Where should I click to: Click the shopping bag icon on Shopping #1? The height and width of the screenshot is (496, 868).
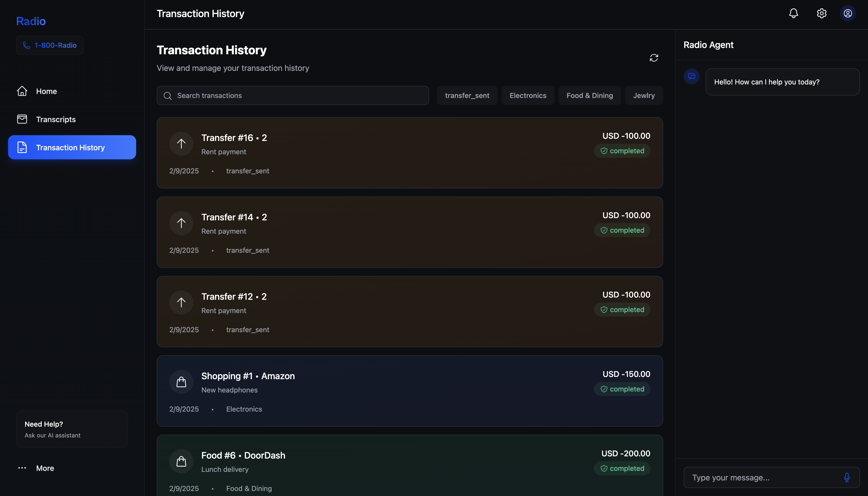(x=181, y=382)
